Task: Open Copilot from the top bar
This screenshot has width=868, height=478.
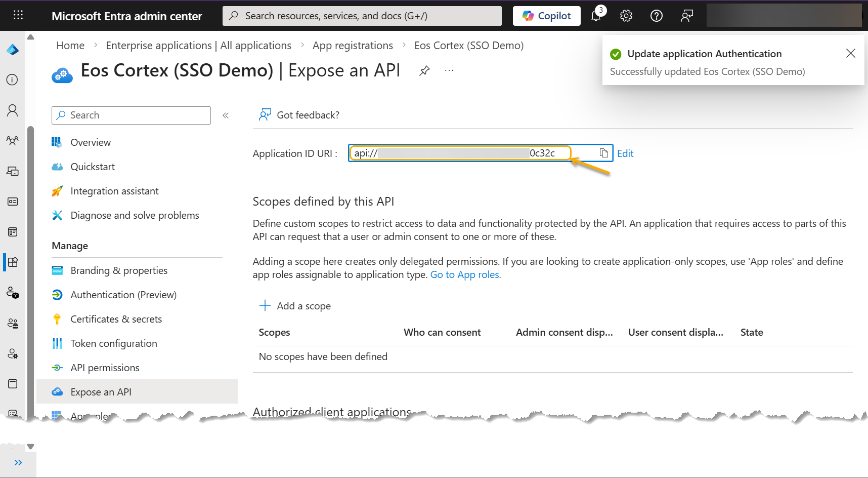Action: click(x=547, y=16)
